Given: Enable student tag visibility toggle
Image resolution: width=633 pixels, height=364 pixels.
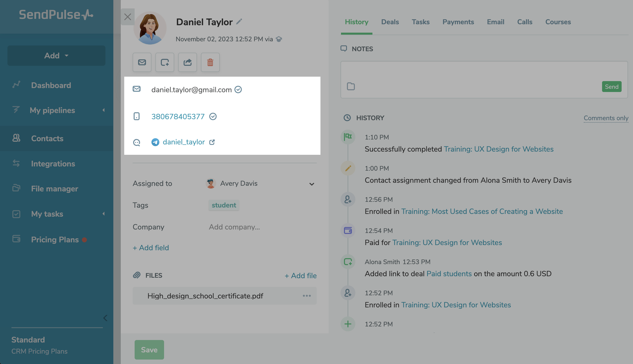Looking at the screenshot, I should pyautogui.click(x=223, y=205).
